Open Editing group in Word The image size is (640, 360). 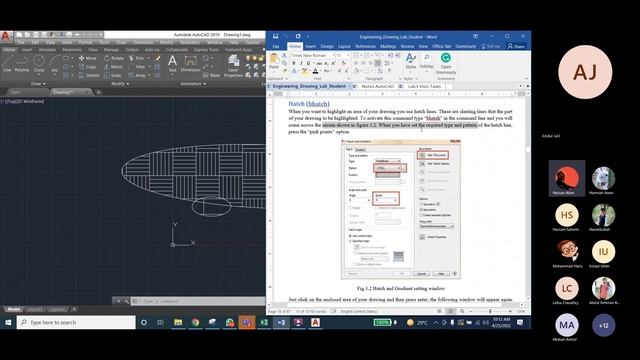click(426, 61)
